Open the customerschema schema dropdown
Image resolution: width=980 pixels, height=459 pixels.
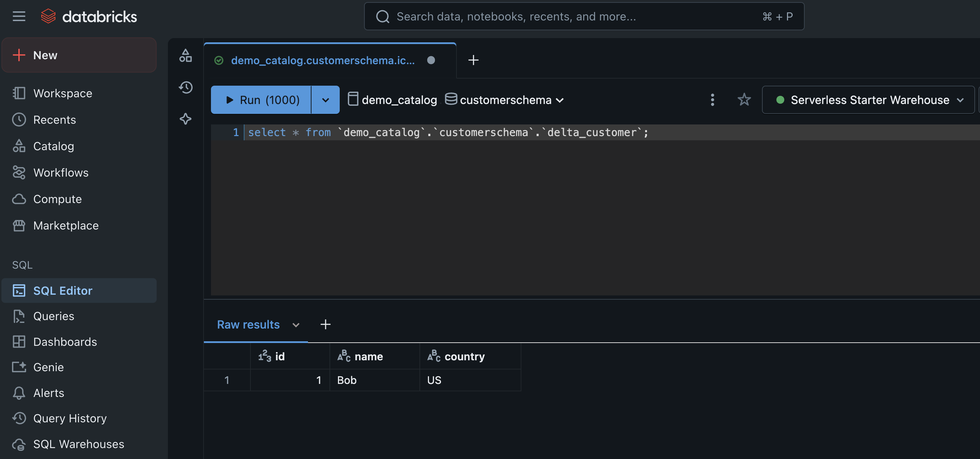[x=505, y=100]
